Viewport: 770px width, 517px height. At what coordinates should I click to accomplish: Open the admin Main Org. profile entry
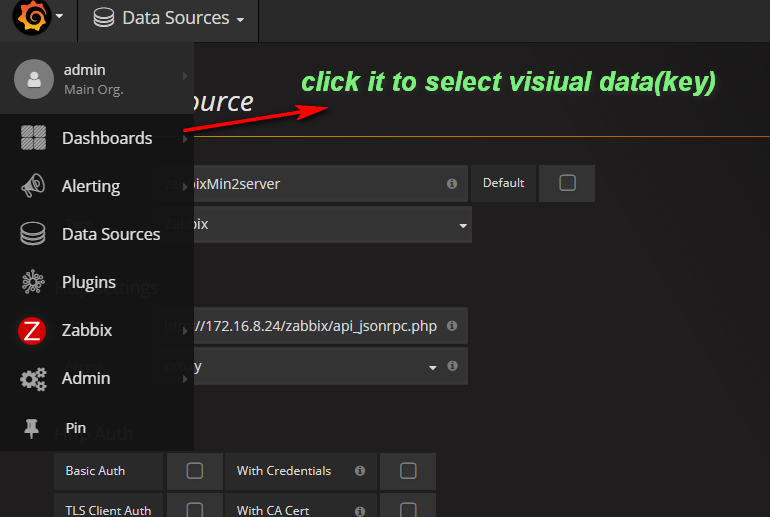97,79
